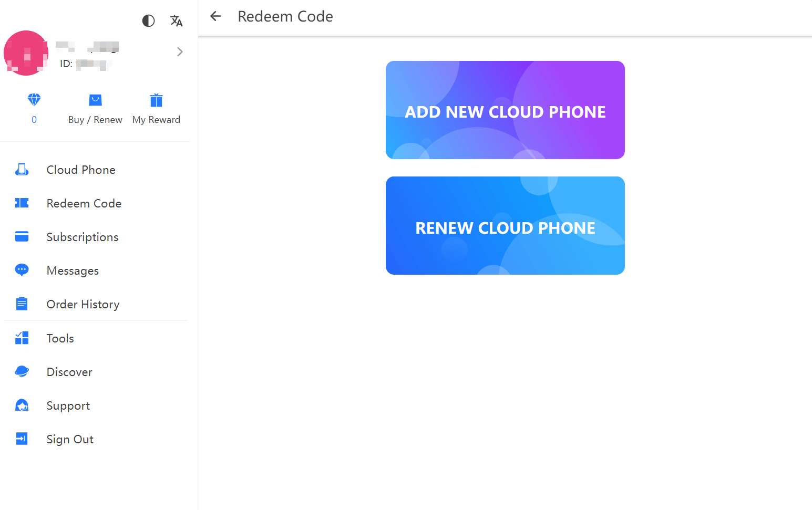Click the Discover planet icon
This screenshot has height=510, width=812.
pyautogui.click(x=22, y=371)
